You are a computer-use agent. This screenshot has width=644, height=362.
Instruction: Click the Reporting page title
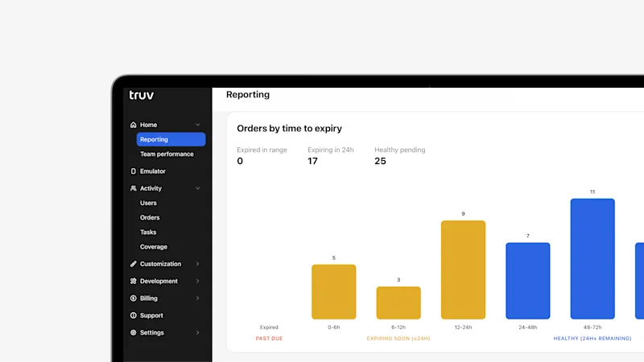point(248,95)
